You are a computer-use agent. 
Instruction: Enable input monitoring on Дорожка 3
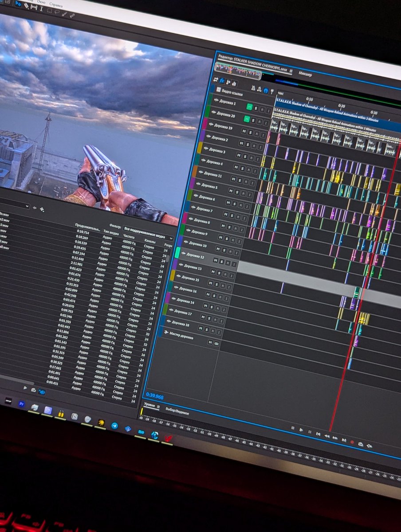[x=258, y=159]
